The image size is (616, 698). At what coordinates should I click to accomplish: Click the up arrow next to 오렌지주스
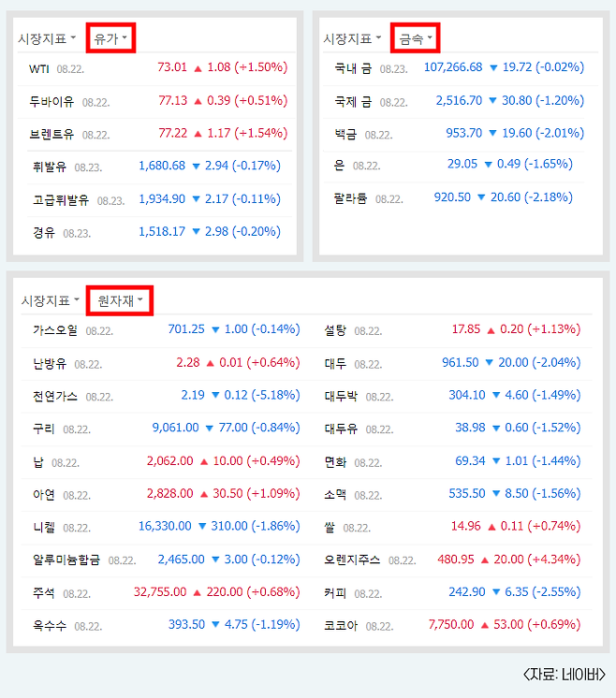pos(485,560)
